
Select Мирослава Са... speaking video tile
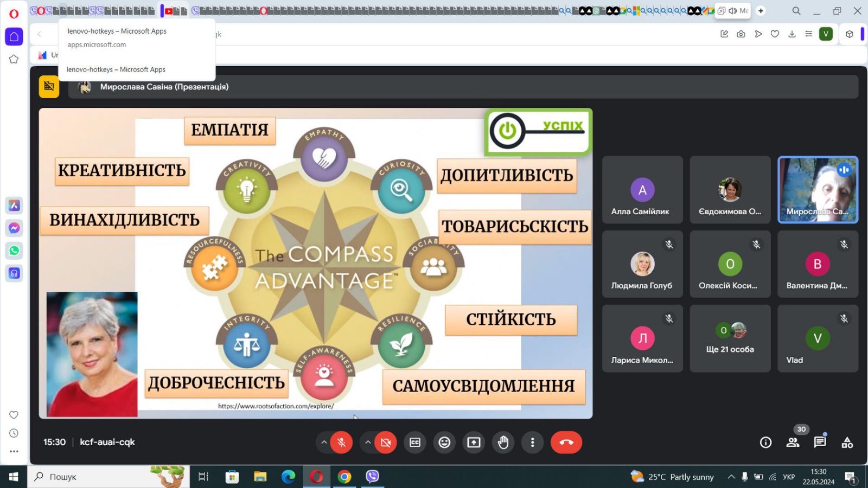click(818, 190)
